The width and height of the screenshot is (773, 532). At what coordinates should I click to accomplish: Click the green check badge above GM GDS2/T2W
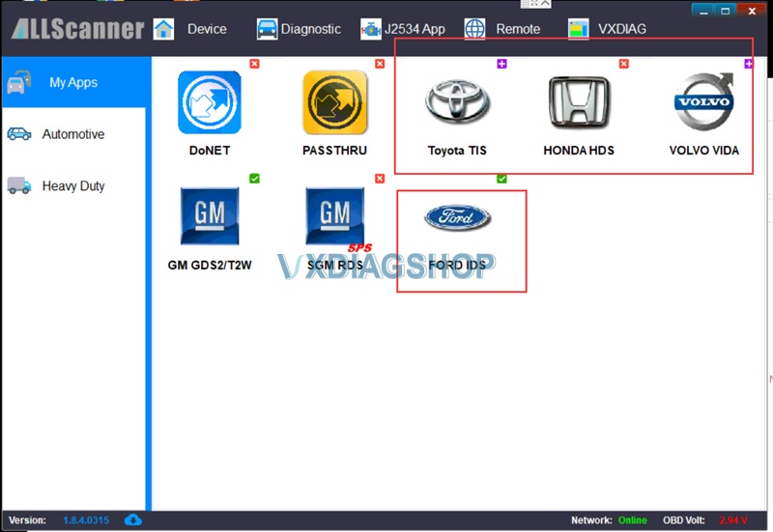(x=254, y=179)
